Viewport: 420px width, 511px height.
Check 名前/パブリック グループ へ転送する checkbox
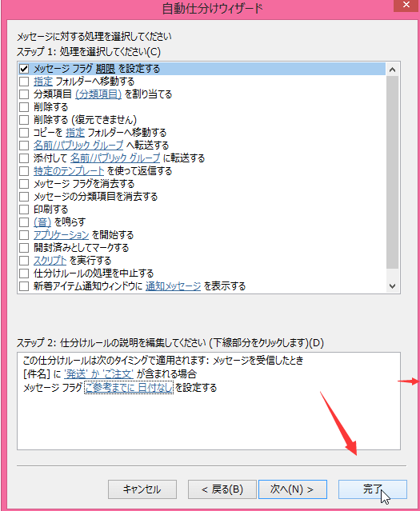tap(24, 145)
